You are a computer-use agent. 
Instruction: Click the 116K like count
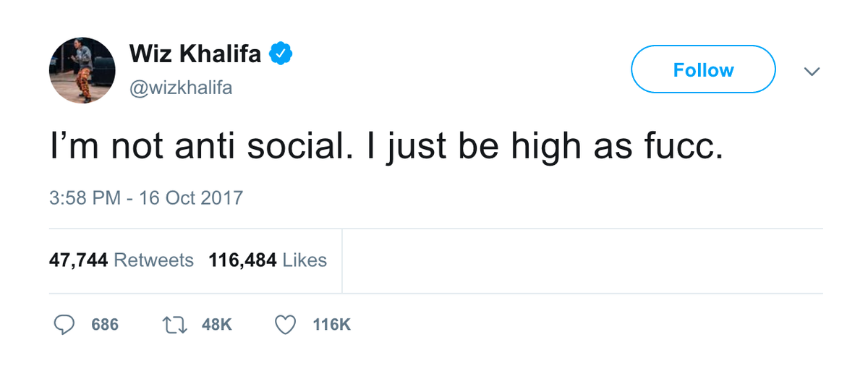click(331, 325)
